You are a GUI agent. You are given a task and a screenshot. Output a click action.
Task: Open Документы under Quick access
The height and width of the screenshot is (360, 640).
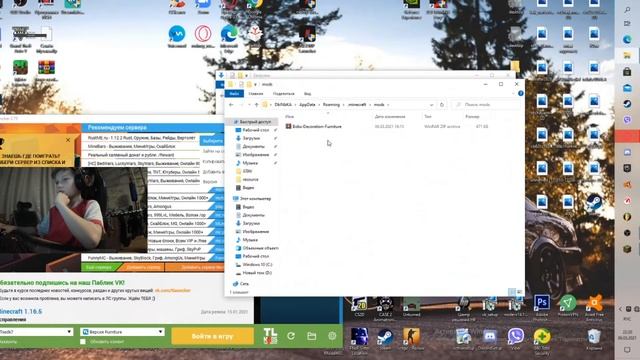coord(254,146)
